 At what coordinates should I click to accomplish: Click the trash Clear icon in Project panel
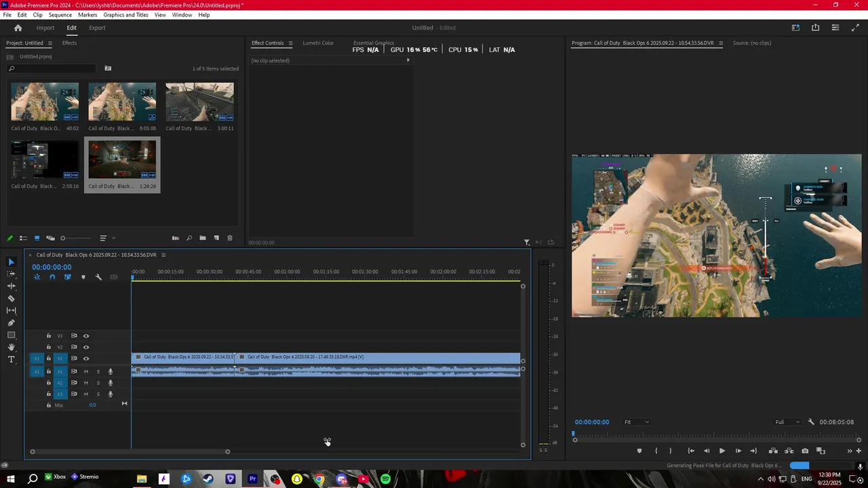[230, 238]
